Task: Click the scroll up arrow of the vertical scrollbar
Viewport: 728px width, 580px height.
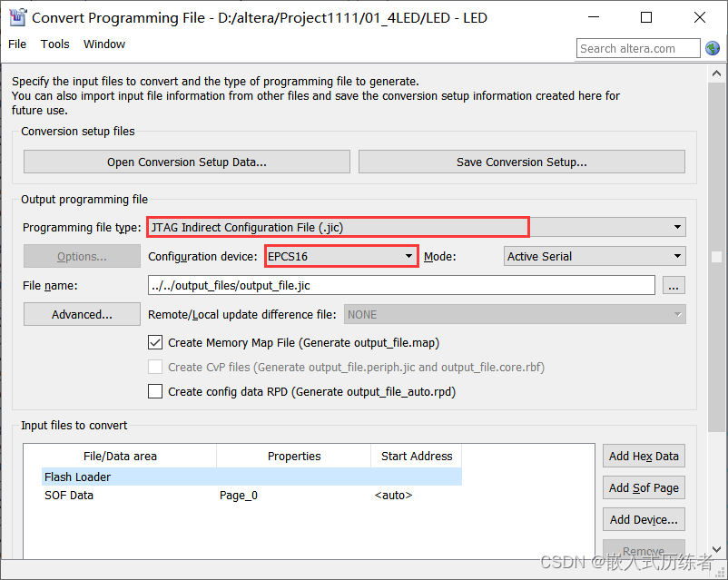Action: coord(716,74)
